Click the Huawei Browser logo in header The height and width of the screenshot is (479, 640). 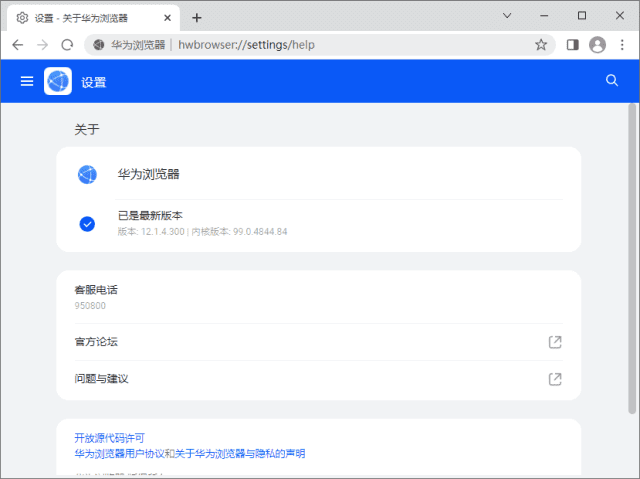click(x=58, y=81)
